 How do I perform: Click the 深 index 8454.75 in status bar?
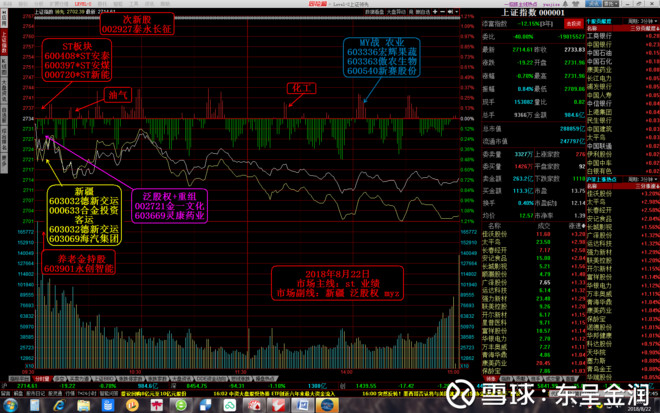(197, 386)
